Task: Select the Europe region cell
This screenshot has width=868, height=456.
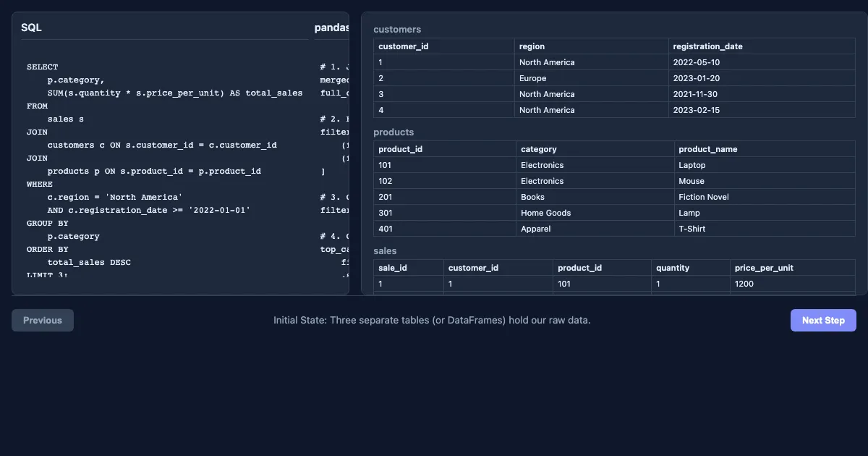Action: 592,78
